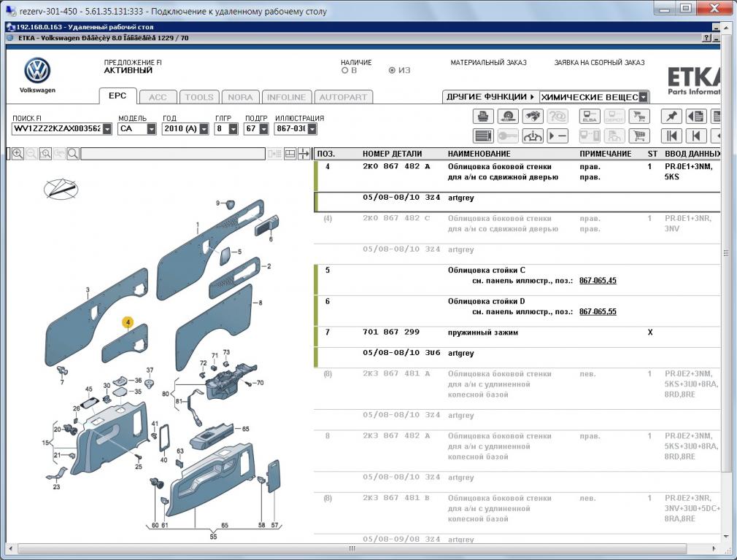
Task: Click the zoom-to-fit magnifier icon
Action: coord(45,154)
